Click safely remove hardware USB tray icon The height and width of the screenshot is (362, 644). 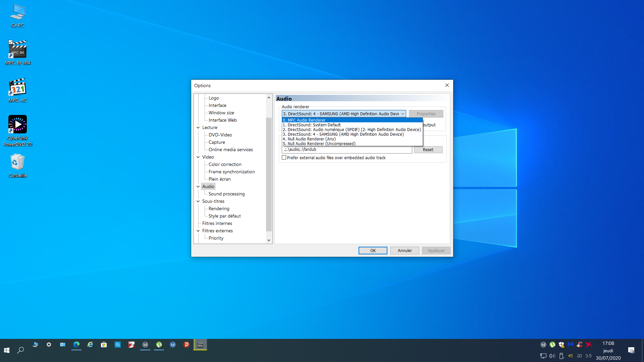pos(561,356)
